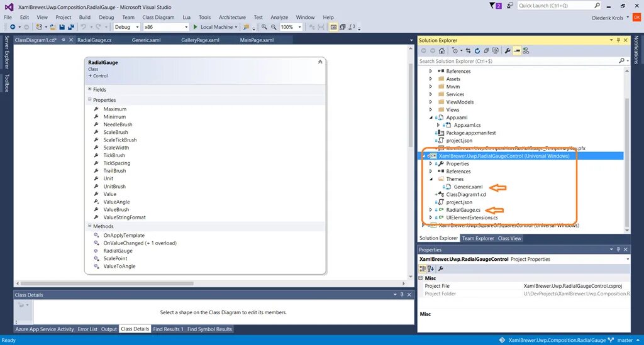Switch to Error List tab
644x345 pixels.
click(x=87, y=329)
